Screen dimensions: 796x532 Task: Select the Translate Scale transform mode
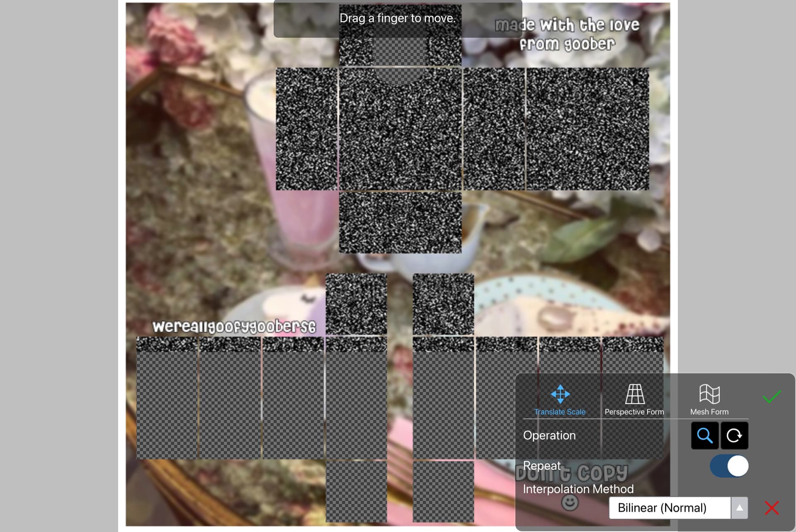click(x=560, y=399)
